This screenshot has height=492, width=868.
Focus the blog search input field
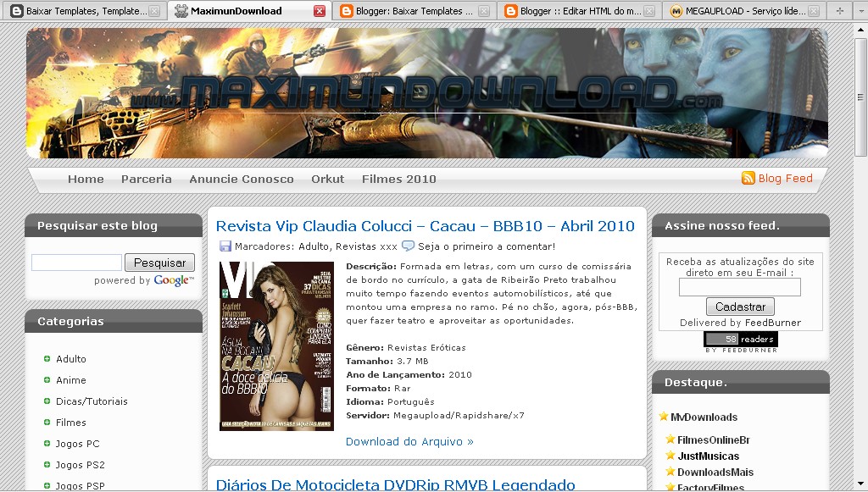coord(76,263)
